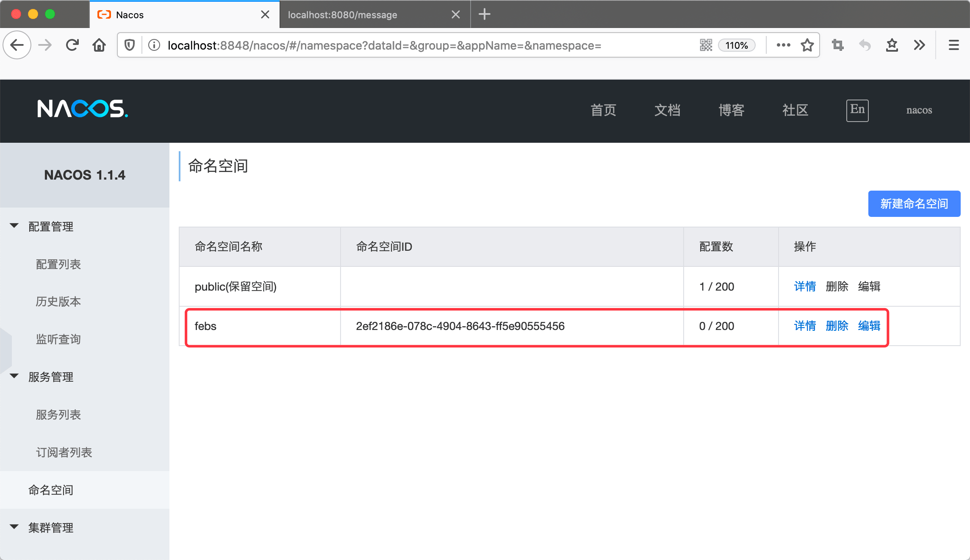Click the 1 / 200 config count cell
Screen dimensions: 970x560
tap(731, 287)
